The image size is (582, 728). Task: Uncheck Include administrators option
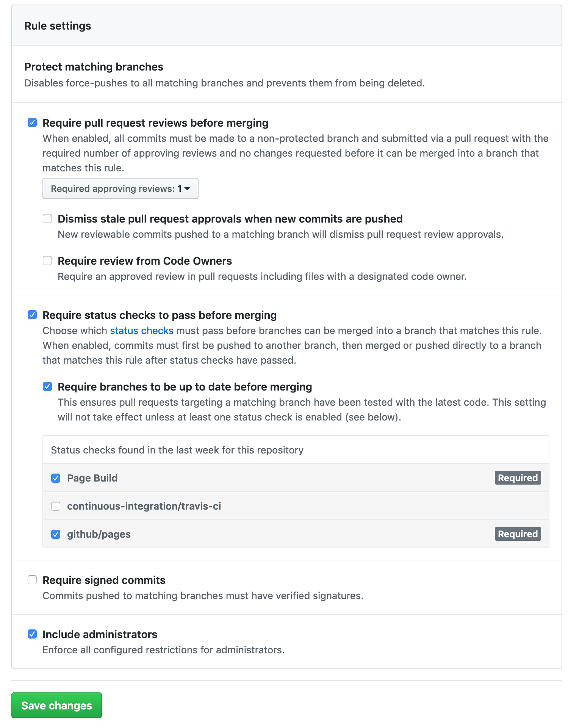coord(32,634)
